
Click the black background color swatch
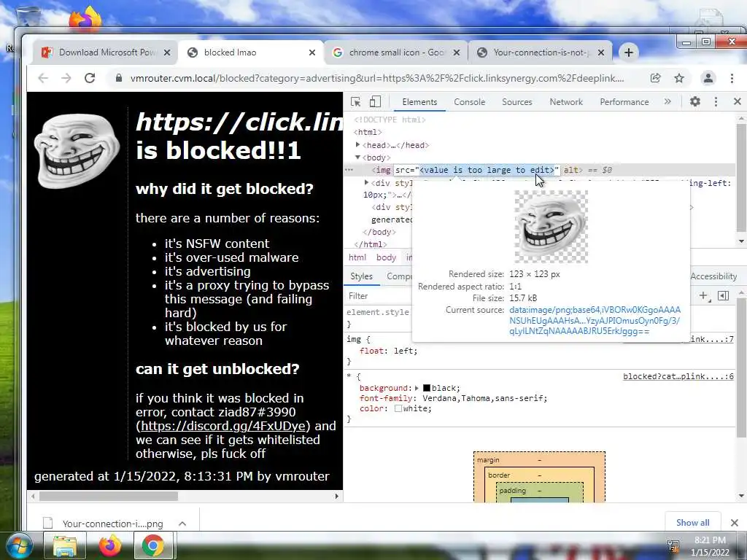pyautogui.click(x=426, y=388)
